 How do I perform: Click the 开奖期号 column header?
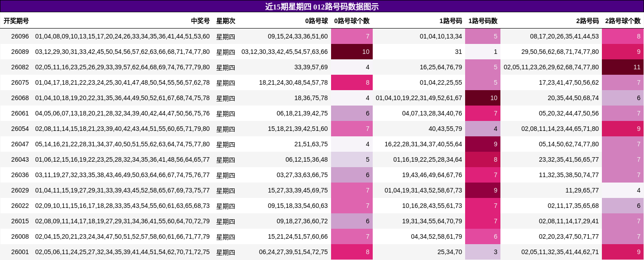pyautogui.click(x=16, y=21)
